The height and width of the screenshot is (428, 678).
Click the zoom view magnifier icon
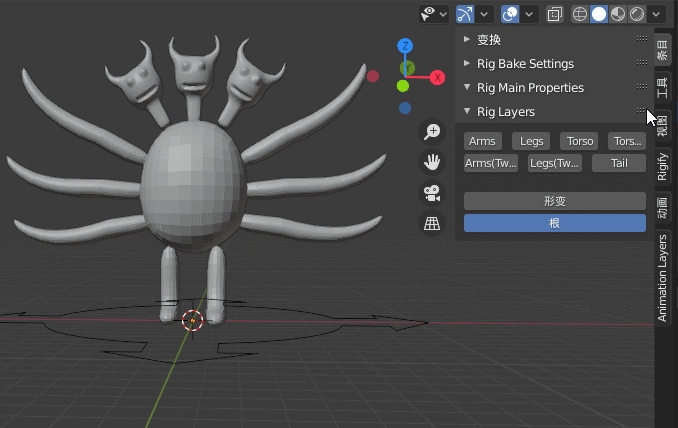pos(432,131)
